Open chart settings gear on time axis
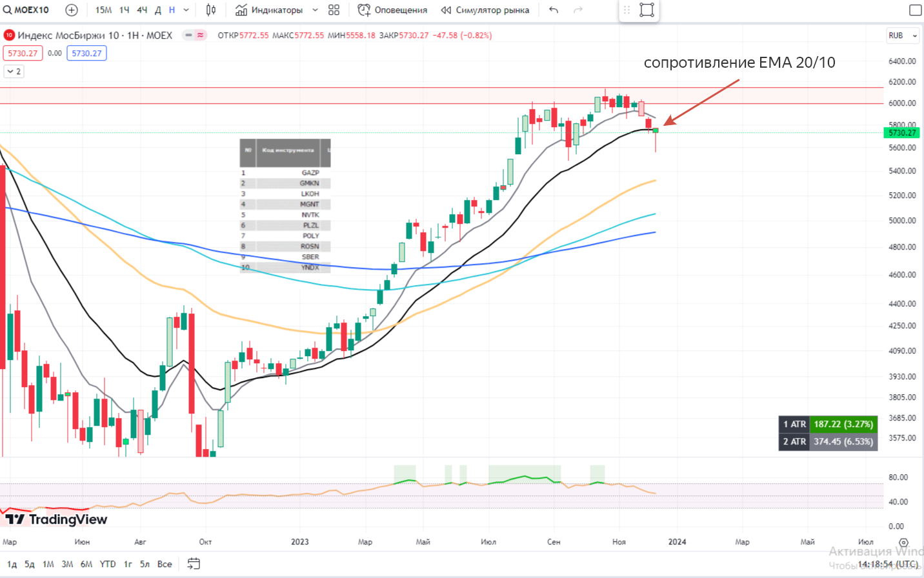The height and width of the screenshot is (578, 924). (903, 543)
